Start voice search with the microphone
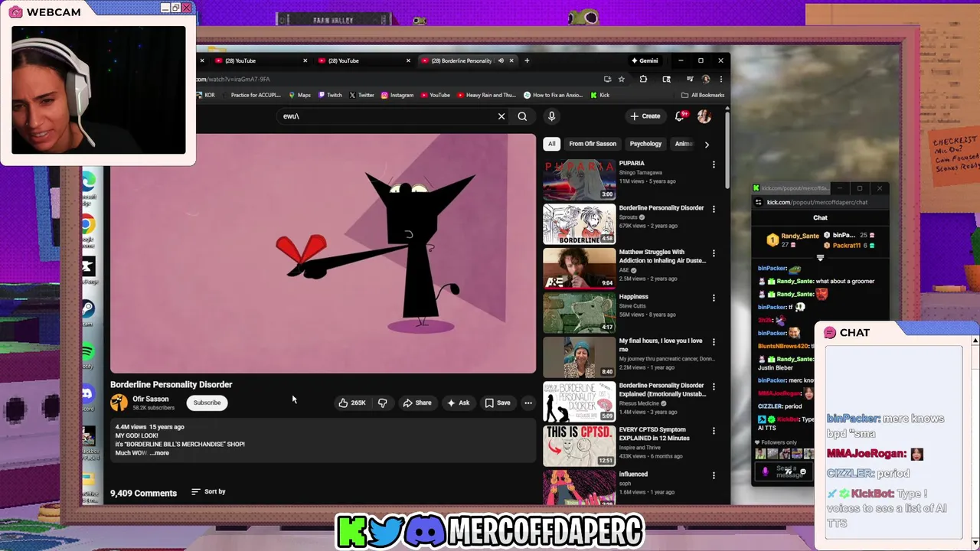Viewport: 980px width, 551px height. [x=551, y=116]
